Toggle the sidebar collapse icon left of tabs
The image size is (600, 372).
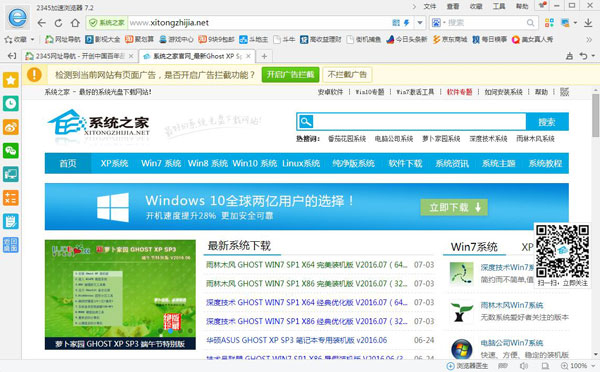click(12, 56)
